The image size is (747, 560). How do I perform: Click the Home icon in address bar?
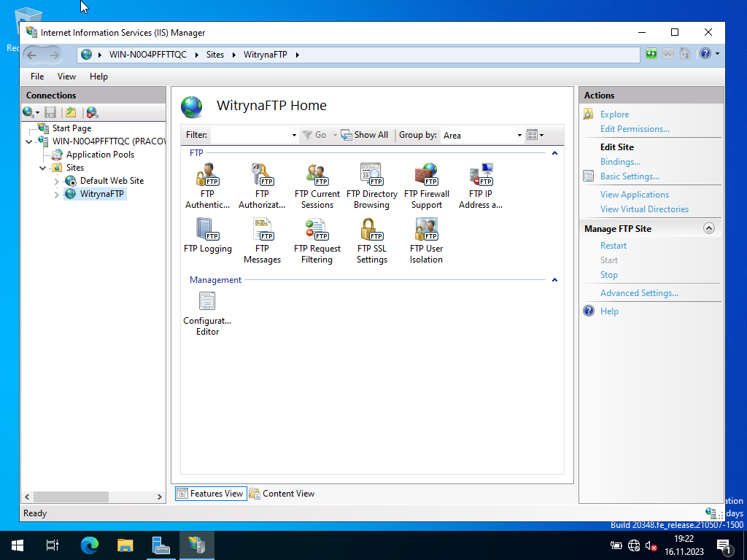coord(684,54)
